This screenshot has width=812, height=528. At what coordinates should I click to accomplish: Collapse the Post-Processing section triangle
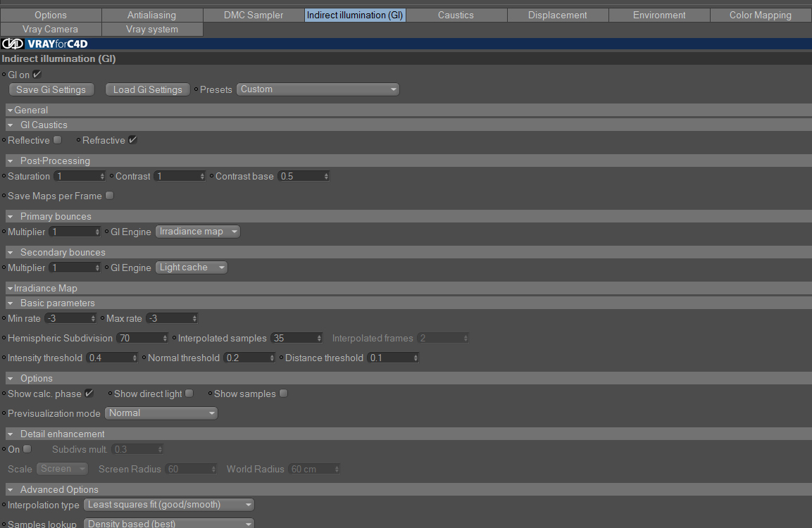point(10,161)
